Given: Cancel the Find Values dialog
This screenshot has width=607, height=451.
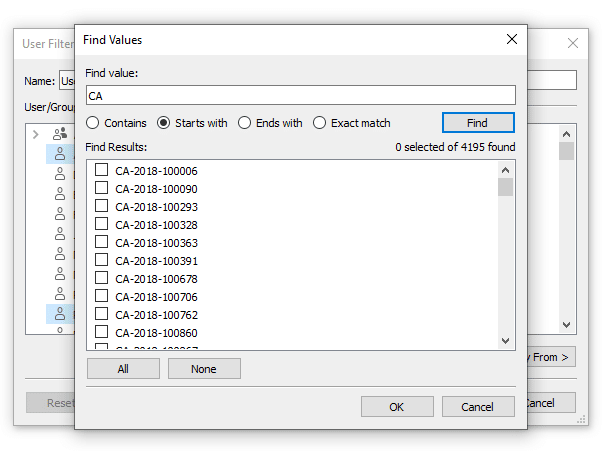Looking at the screenshot, I should click(478, 407).
